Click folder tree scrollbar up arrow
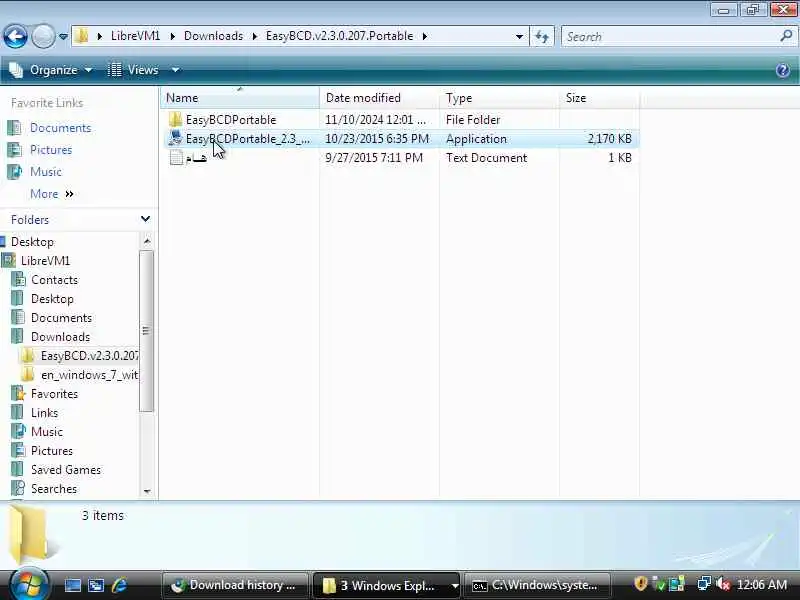 point(147,241)
